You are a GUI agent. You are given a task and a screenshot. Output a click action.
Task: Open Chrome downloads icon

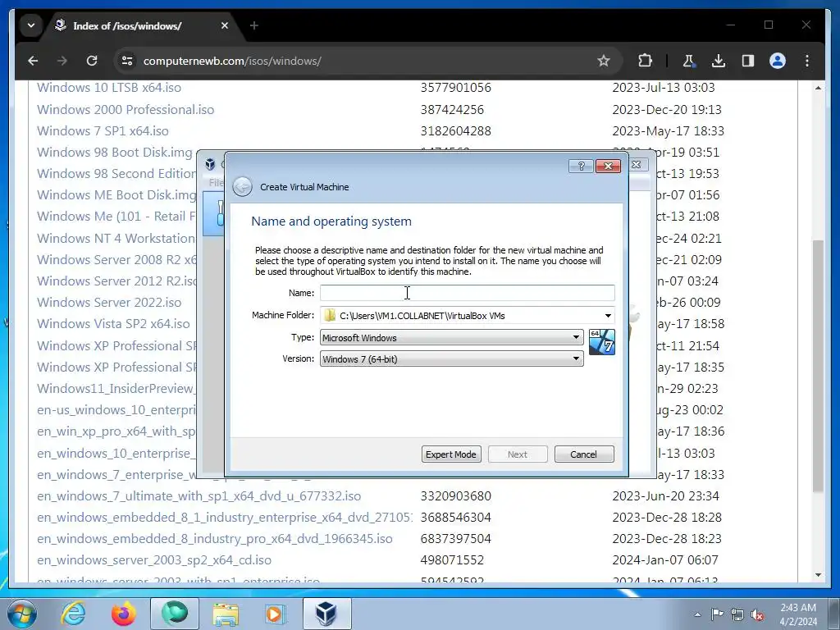point(719,61)
